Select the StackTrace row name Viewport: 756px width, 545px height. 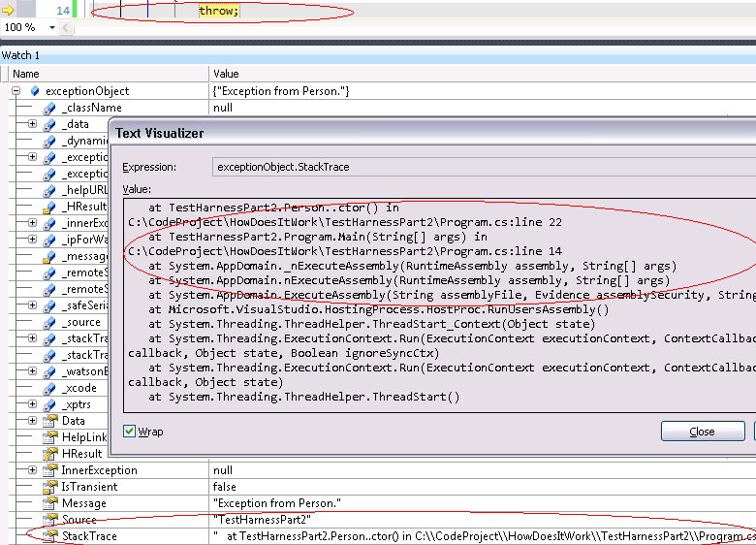90,536
